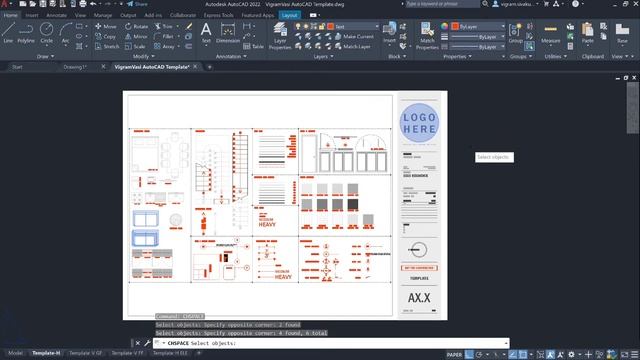
Task: Open the Insert block tool
Action: pyautogui.click(x=389, y=33)
